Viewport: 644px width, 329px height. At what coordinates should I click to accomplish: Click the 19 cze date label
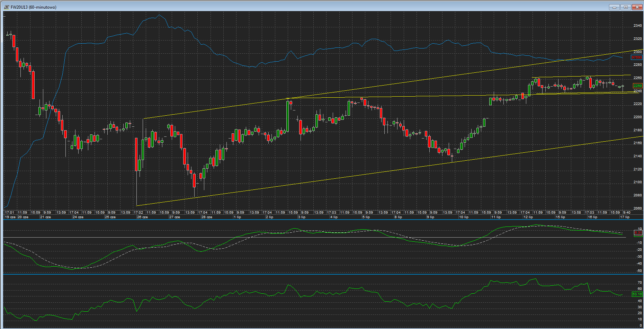click(x=10, y=217)
